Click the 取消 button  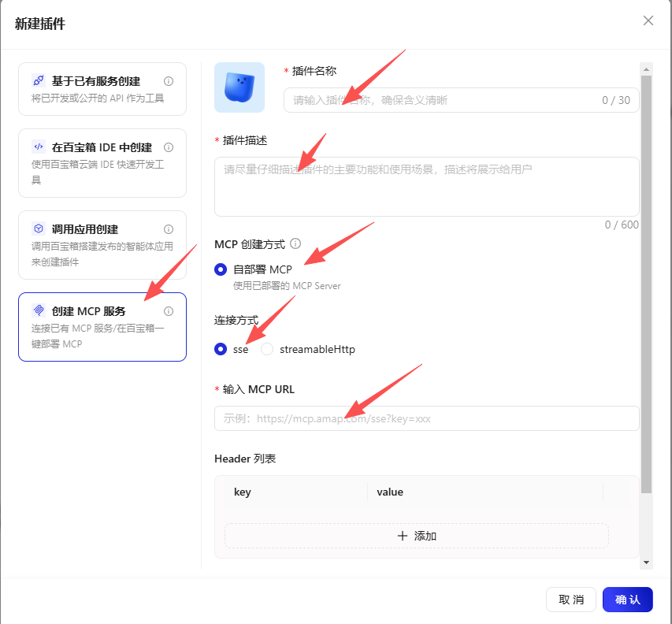click(x=571, y=600)
